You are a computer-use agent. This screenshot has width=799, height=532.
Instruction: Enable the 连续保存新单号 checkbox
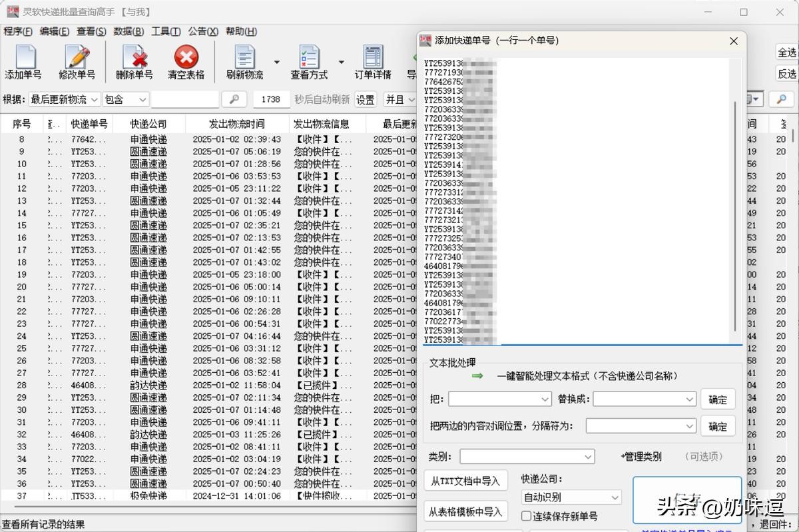pyautogui.click(x=527, y=516)
